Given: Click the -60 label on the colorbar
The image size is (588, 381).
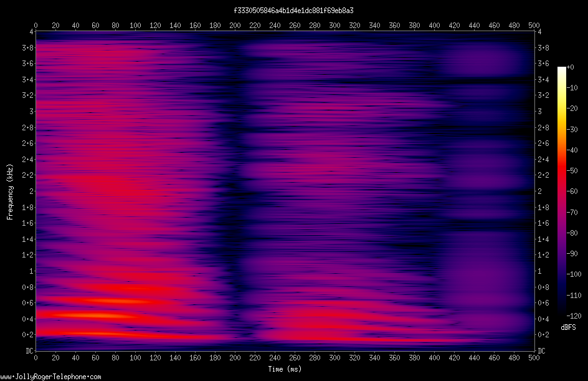Looking at the screenshot, I should click(572, 191).
